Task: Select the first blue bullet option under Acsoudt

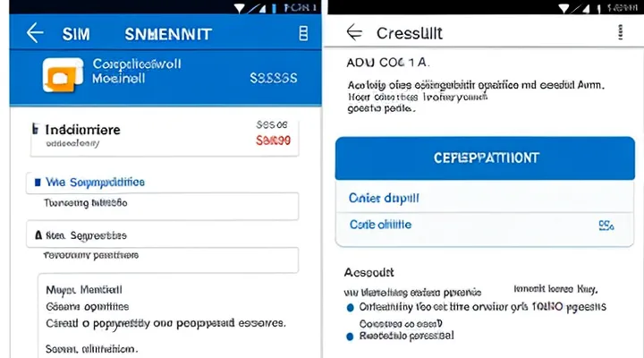Action: [x=350, y=306]
